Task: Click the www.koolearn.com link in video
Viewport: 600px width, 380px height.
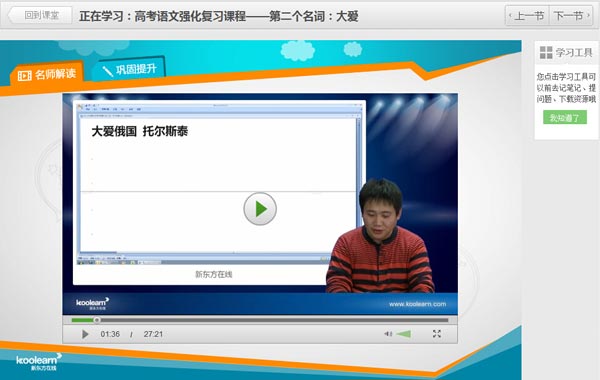Action: (417, 304)
